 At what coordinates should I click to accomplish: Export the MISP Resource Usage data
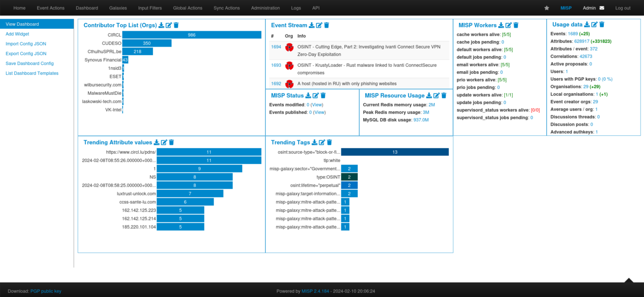tap(428, 95)
